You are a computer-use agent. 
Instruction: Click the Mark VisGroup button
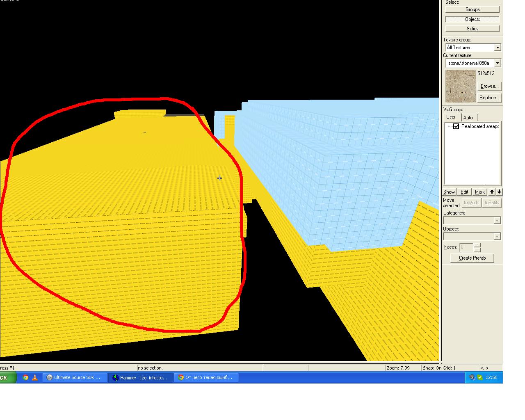(x=479, y=192)
